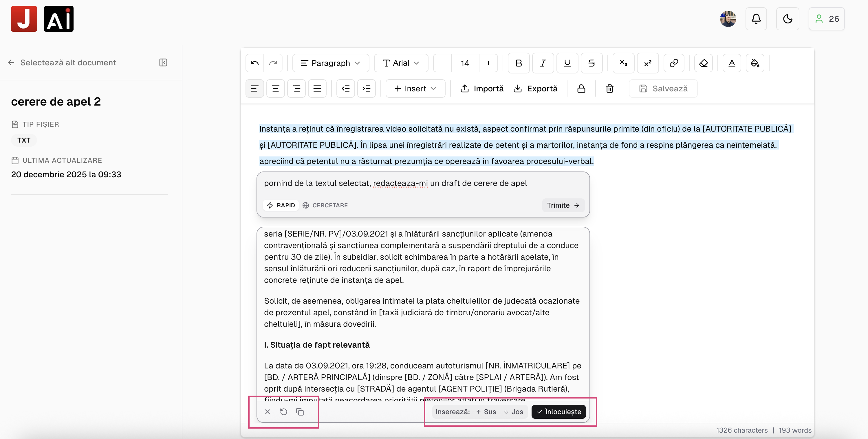Image resolution: width=868 pixels, height=439 pixels.
Task: Click the lock document icon
Action: click(581, 88)
